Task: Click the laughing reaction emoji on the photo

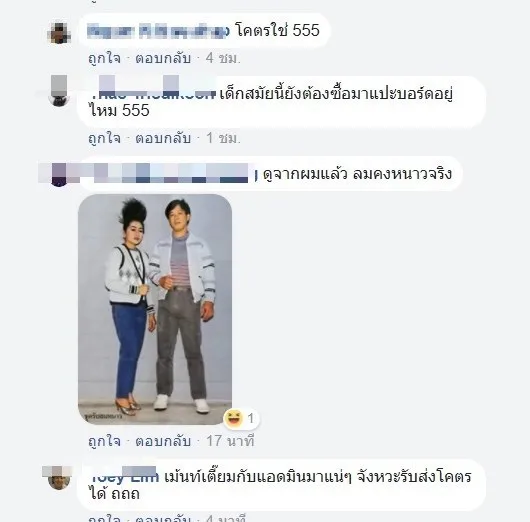Action: coord(234,418)
